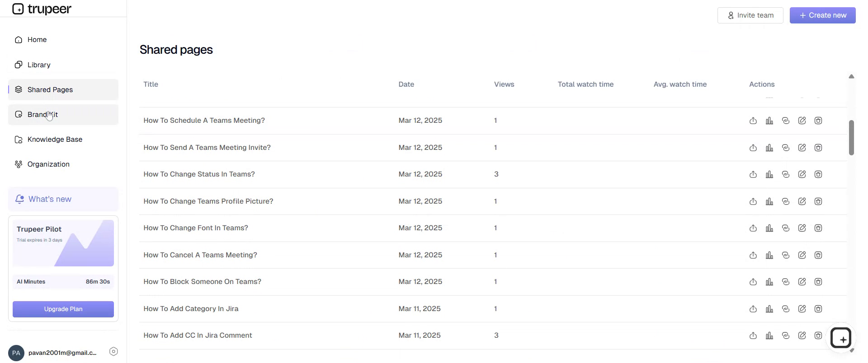
Task: Share 'How To Cancel A Teams Meeting?'
Action: coord(753,255)
